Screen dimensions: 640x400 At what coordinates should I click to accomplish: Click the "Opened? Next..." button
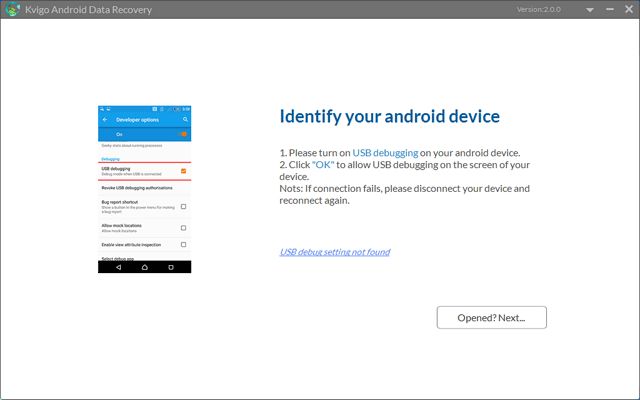(491, 318)
